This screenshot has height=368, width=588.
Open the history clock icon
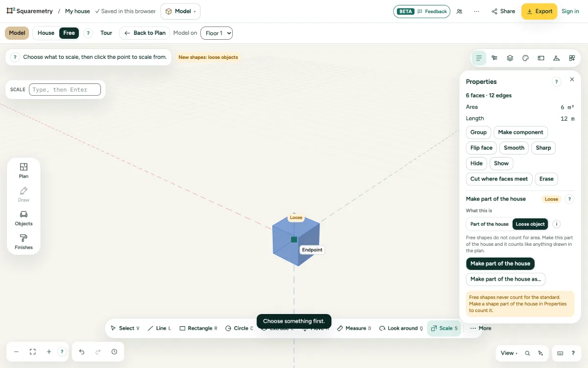click(114, 352)
